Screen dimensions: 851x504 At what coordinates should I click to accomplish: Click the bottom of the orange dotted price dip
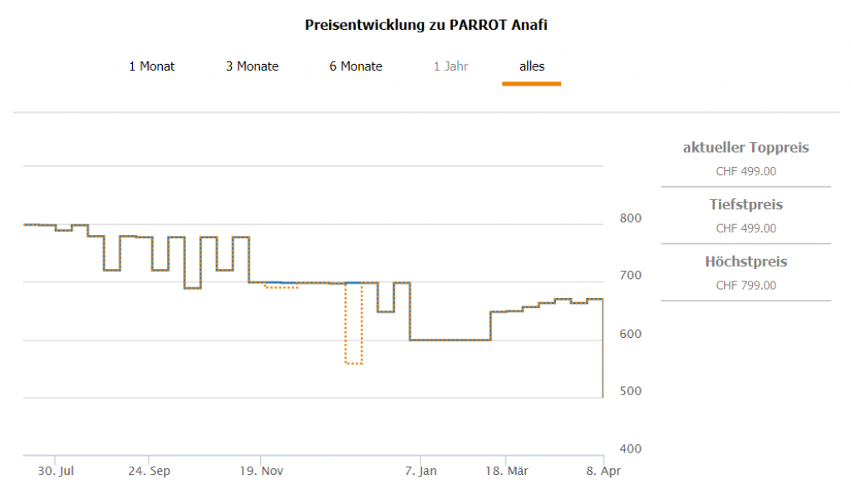tap(353, 364)
